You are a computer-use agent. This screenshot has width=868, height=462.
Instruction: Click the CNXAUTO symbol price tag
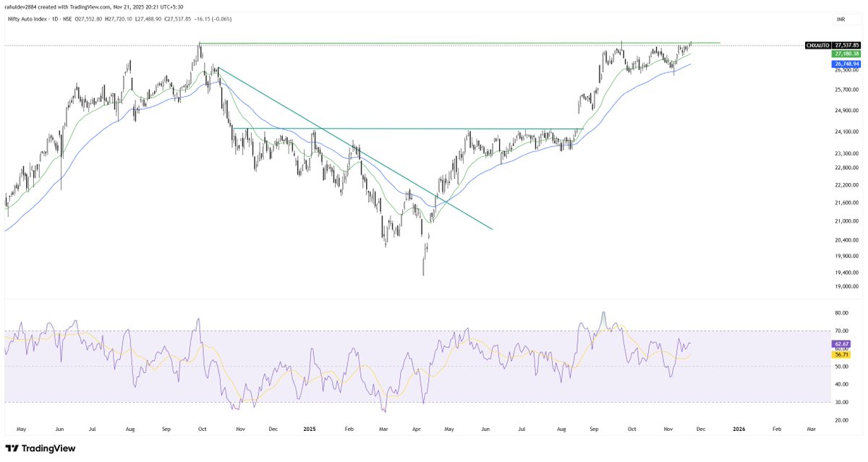(x=817, y=45)
